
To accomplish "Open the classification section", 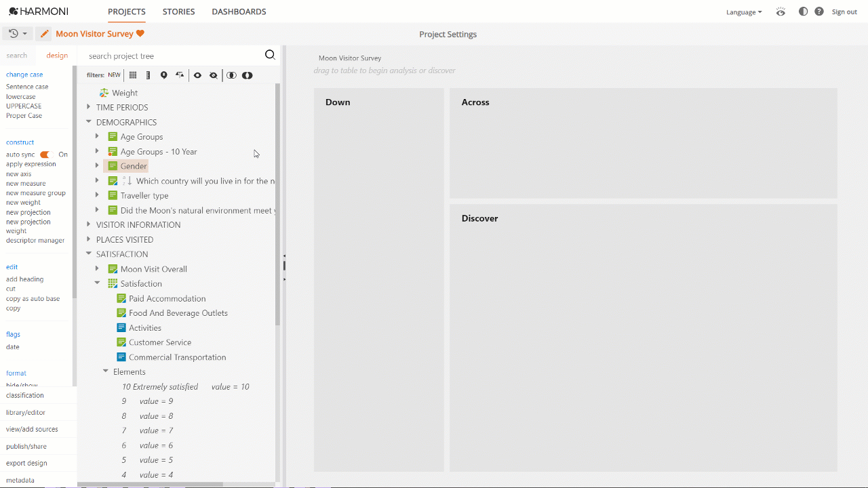I will [25, 395].
